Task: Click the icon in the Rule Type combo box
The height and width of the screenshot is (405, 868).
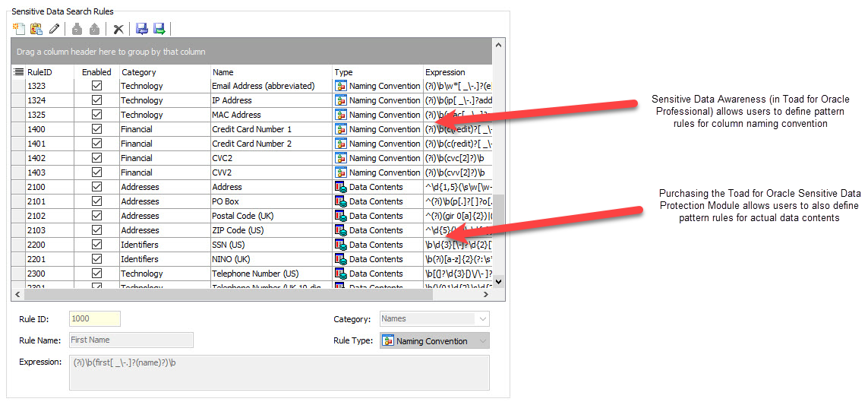Action: 389,340
